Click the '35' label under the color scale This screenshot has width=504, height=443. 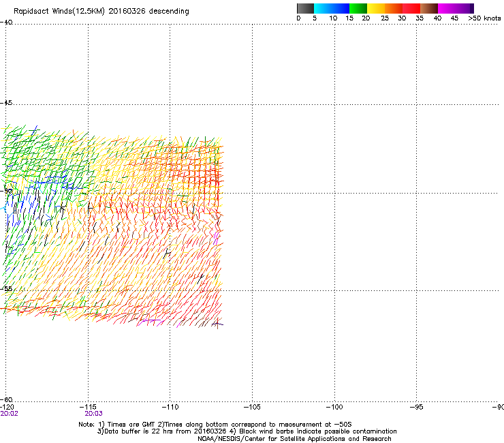click(x=420, y=18)
